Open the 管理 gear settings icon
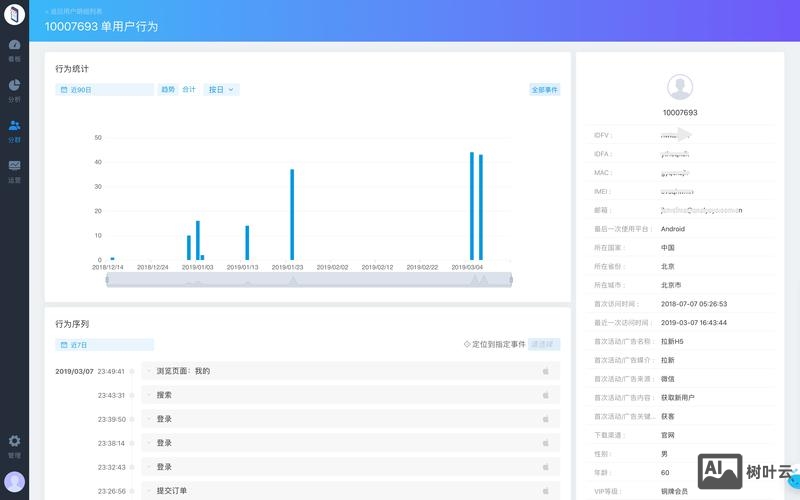This screenshot has width=800, height=500. click(x=14, y=444)
